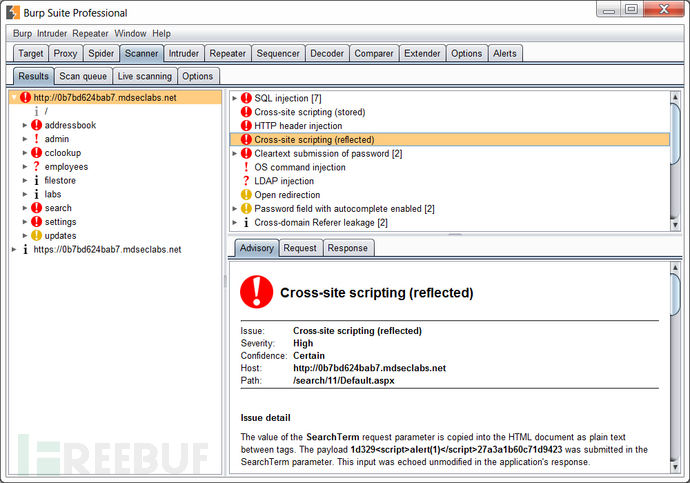Viewport: 690px width, 483px height.
Task: Click the red exclamation icon beside admin
Action: click(x=37, y=139)
